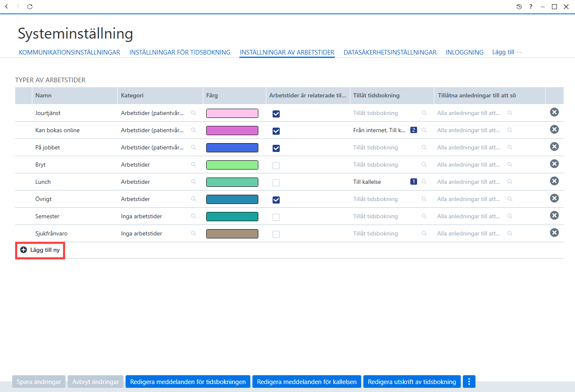Open Tillåt tidsbokning lookup for Semester

[x=424, y=216]
